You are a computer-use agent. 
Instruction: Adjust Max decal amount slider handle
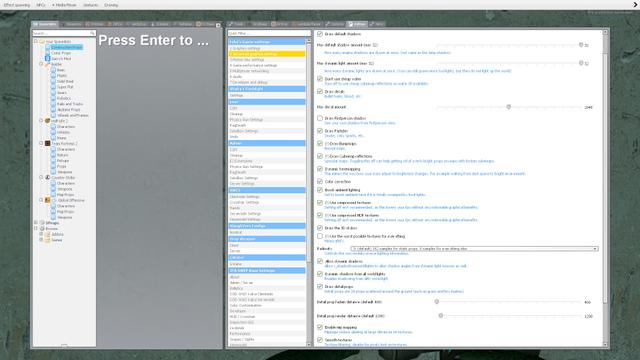click(509, 107)
